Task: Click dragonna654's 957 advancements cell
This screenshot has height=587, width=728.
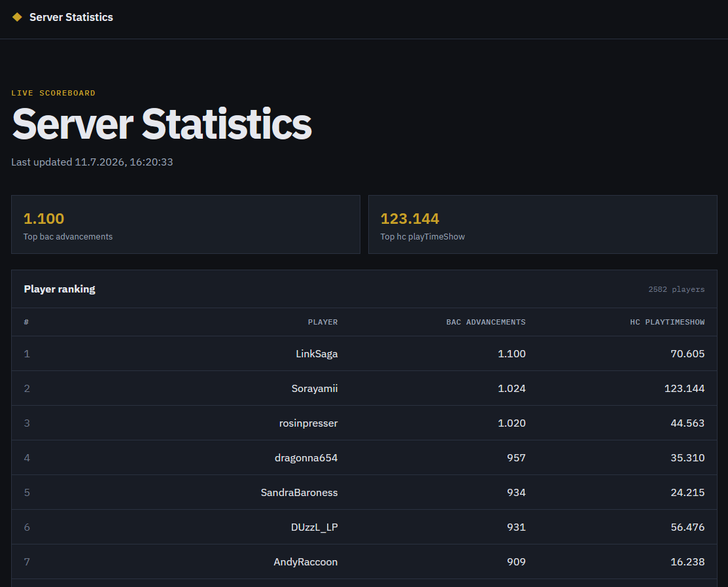Action: (x=516, y=458)
